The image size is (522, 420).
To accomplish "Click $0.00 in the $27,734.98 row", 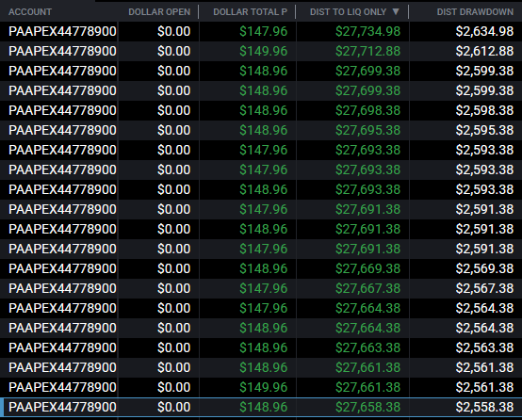I will tap(173, 31).
